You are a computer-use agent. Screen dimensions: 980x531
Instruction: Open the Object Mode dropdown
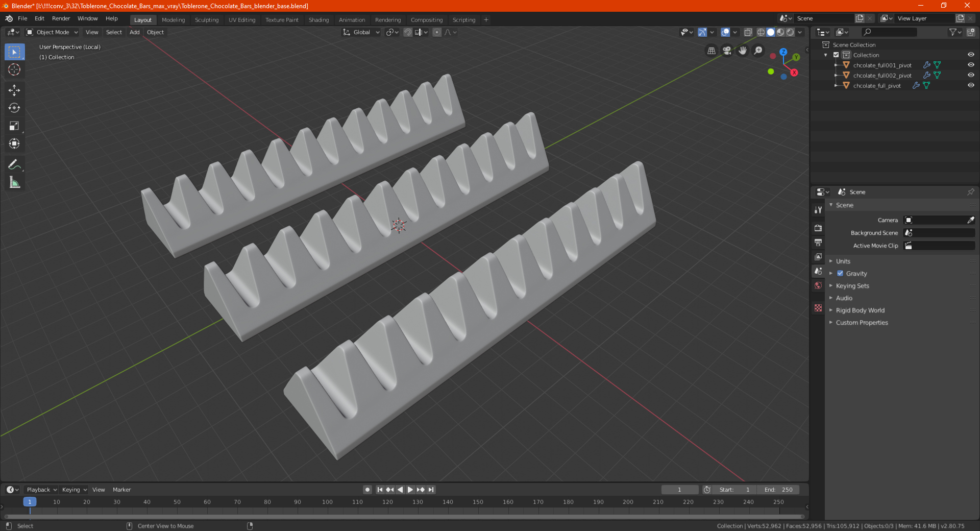pyautogui.click(x=52, y=32)
